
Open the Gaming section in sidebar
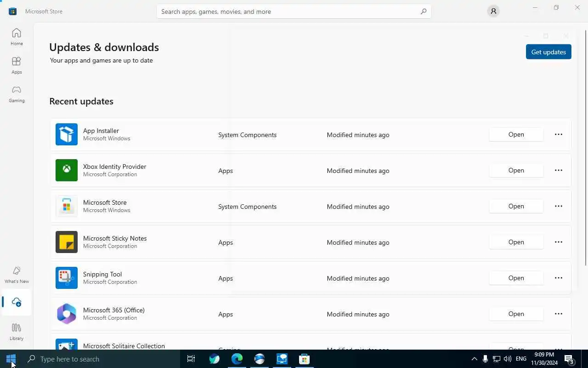click(x=17, y=94)
